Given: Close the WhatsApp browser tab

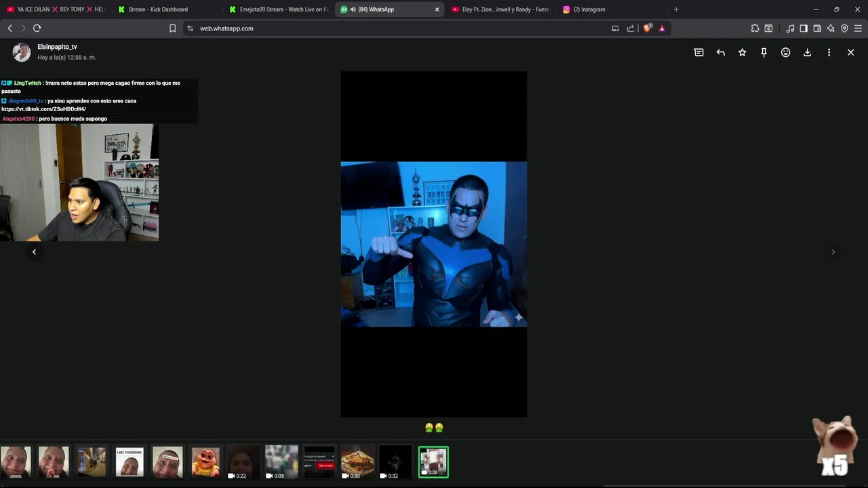Looking at the screenshot, I should (x=437, y=9).
